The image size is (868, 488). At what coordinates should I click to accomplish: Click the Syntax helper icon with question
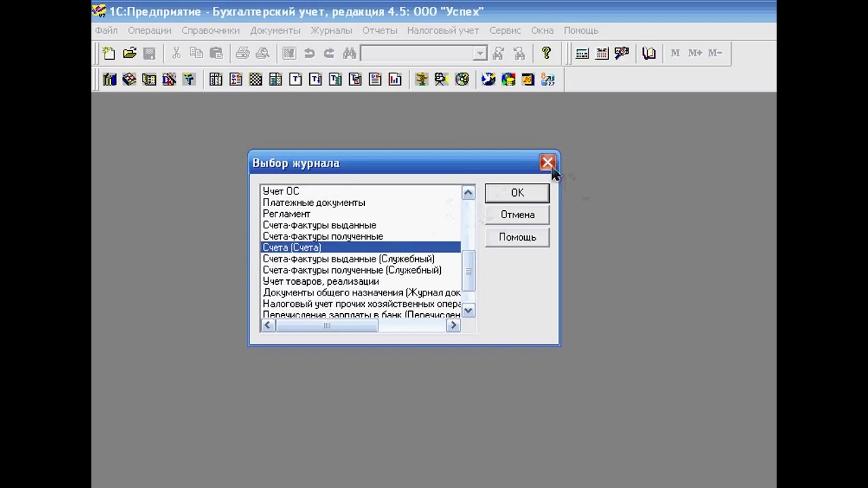(622, 53)
